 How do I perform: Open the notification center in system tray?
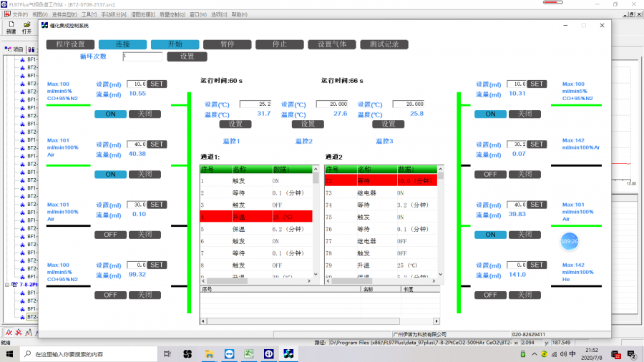pyautogui.click(x=632, y=354)
